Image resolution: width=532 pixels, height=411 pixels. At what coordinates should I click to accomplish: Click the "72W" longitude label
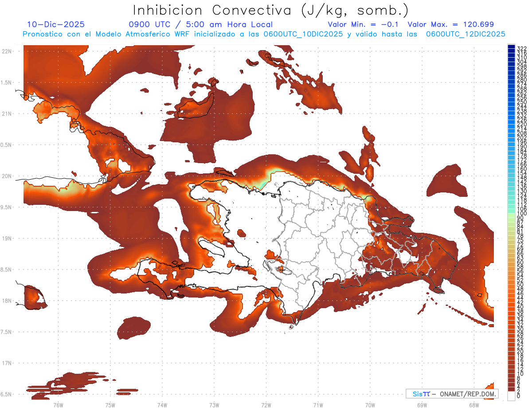point(266,405)
